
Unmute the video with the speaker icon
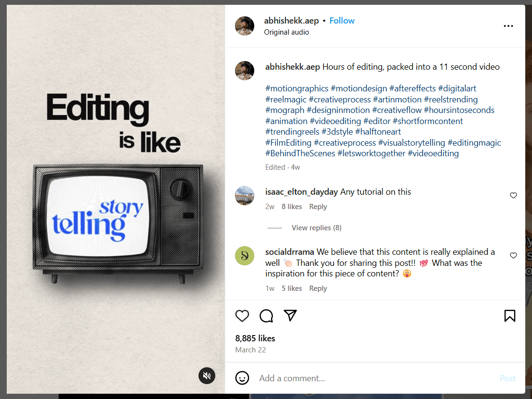207,375
